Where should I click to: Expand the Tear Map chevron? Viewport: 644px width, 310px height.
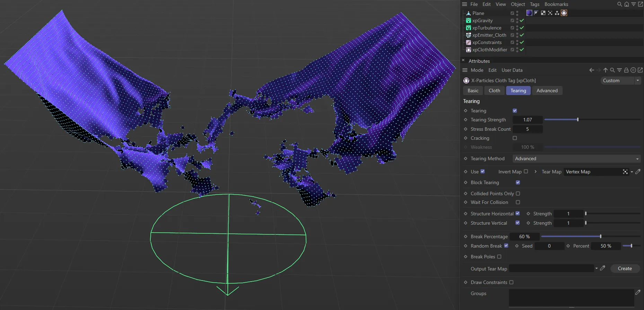click(536, 172)
